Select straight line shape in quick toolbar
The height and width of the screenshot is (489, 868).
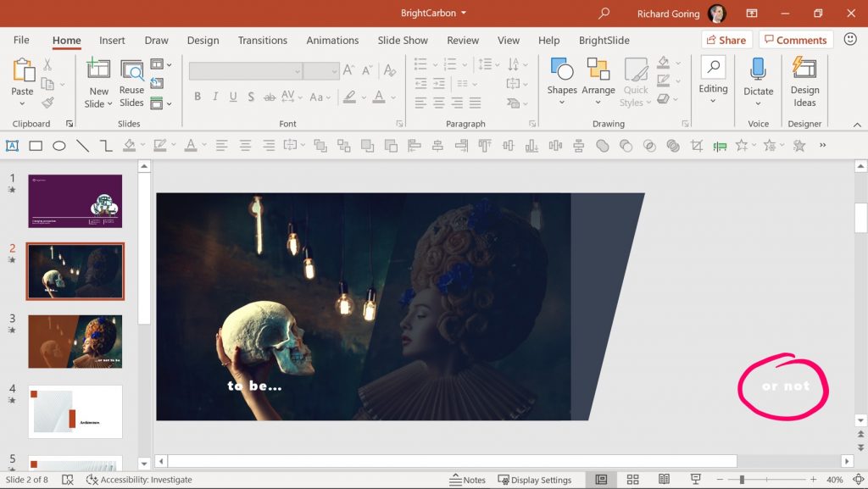pos(82,146)
